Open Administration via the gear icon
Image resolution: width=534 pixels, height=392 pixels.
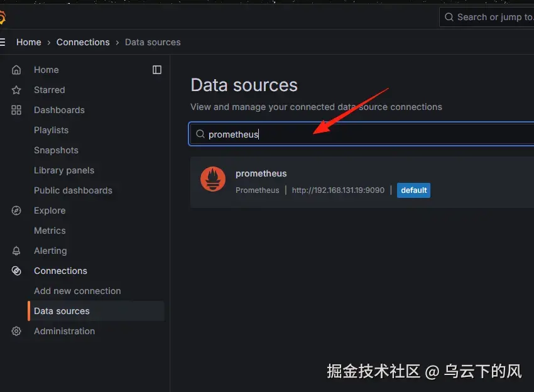point(16,331)
